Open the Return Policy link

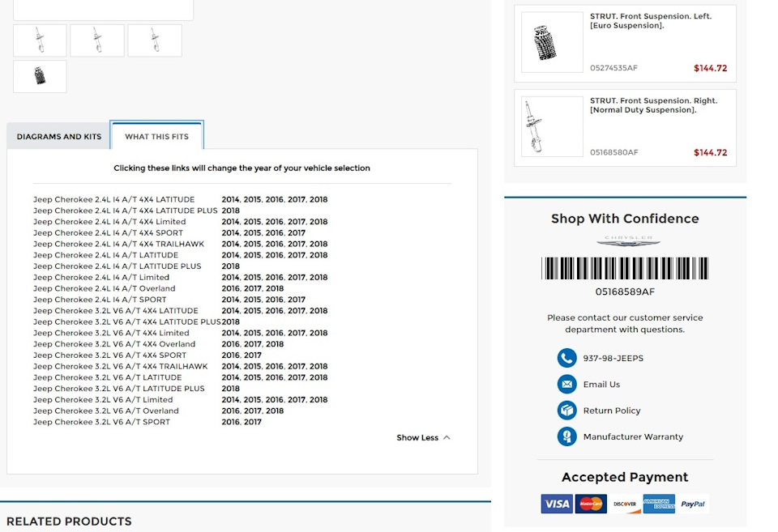(x=612, y=411)
